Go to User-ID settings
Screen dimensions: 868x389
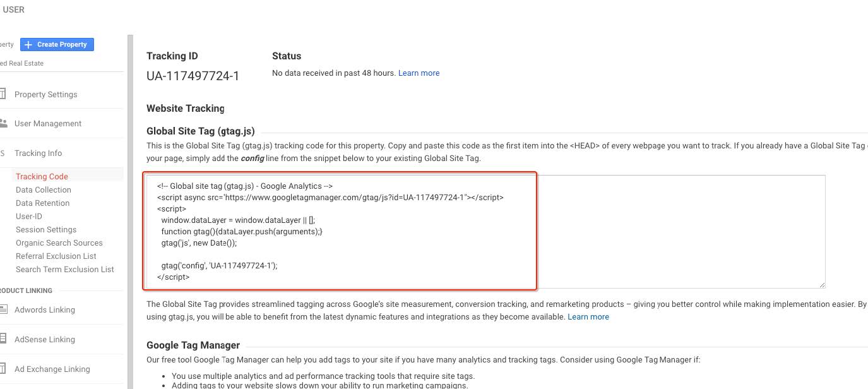29,216
